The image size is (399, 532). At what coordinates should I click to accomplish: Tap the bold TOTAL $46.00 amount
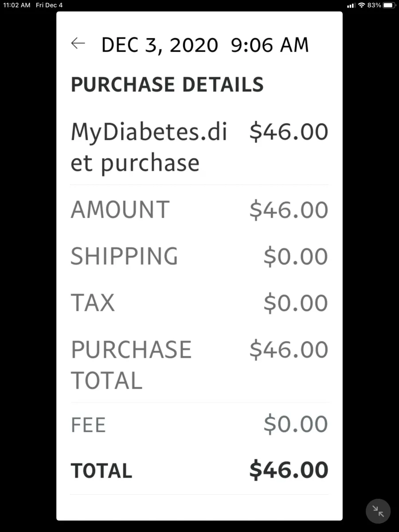pos(289,470)
